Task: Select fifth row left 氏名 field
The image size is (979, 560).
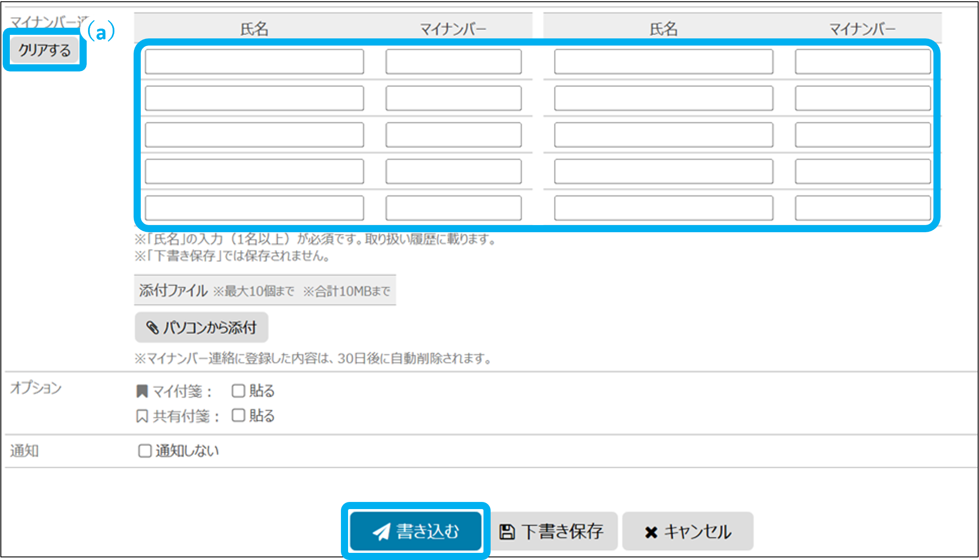Action: click(x=254, y=208)
